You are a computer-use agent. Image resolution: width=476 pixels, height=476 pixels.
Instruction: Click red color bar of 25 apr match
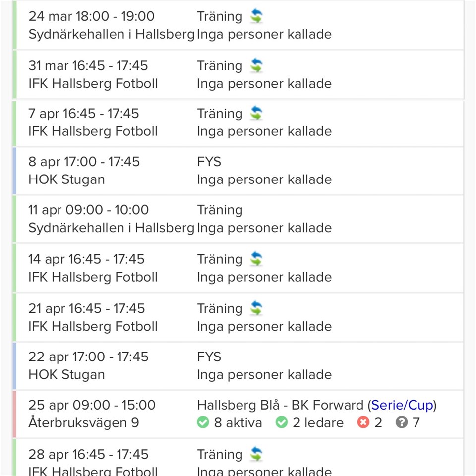(x=15, y=414)
